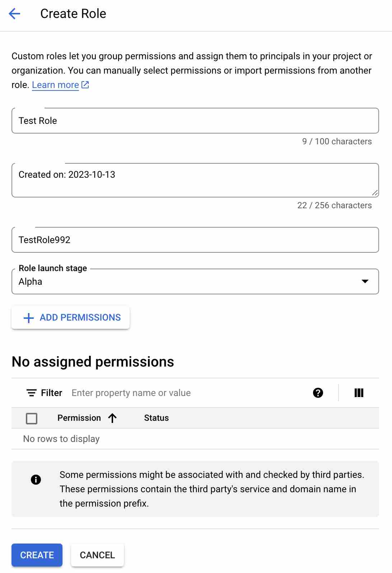Open the Learn more link
The image size is (392, 573).
(x=55, y=85)
